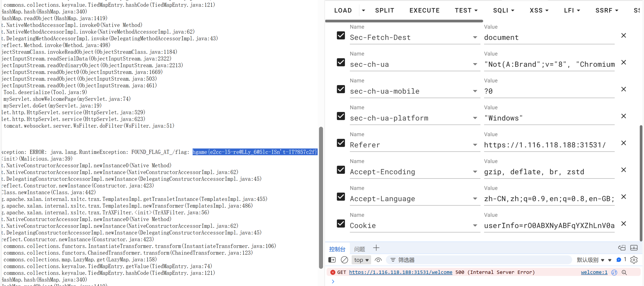This screenshot has width=644, height=286.
Task: Click the network request icon by welcome:1
Action: point(614,272)
